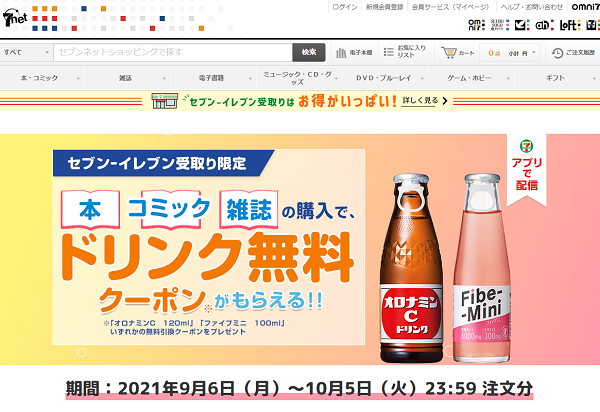Open the 電子書籍 category
The height and width of the screenshot is (412, 600).
[x=211, y=78]
